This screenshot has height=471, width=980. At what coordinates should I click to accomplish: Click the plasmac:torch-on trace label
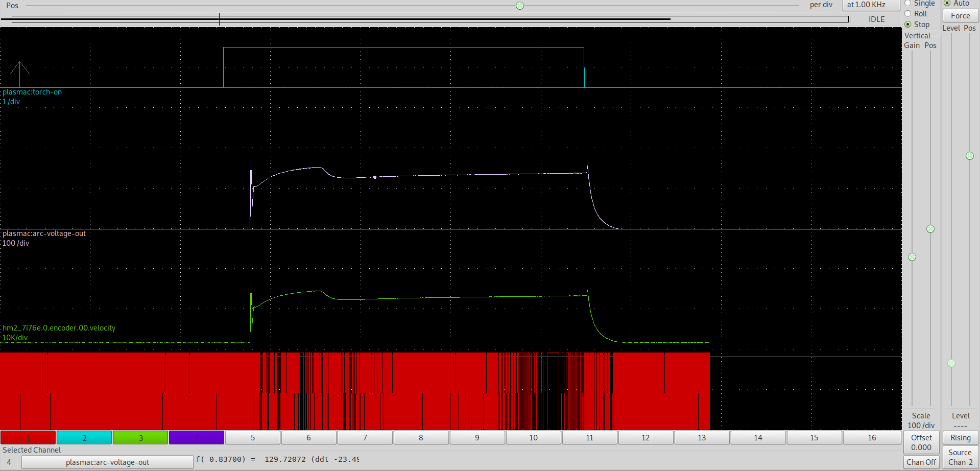32,92
